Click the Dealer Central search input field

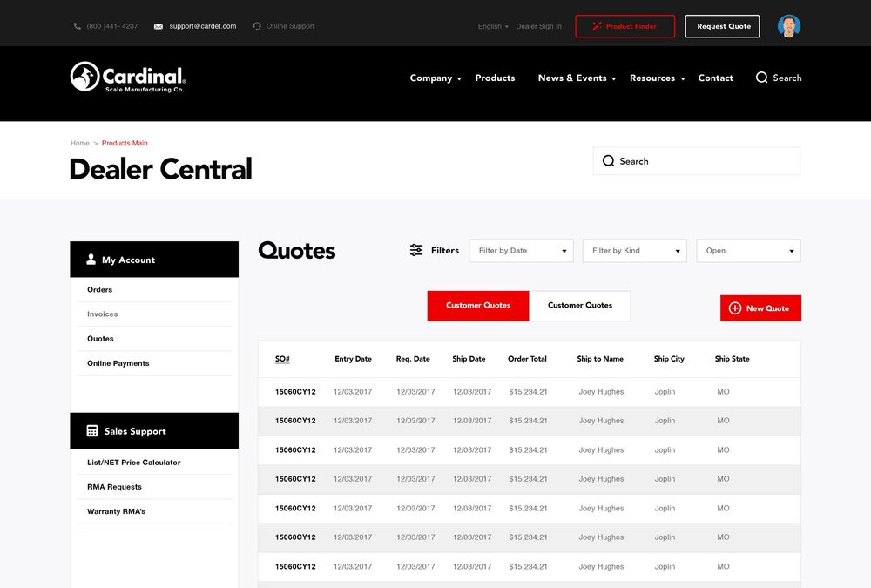(x=697, y=161)
